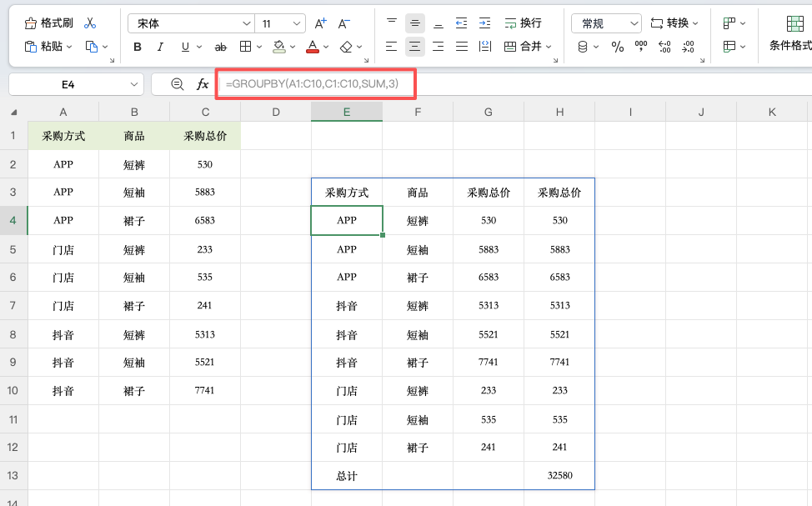Click the 总计 total cell
Image resolution: width=812 pixels, height=506 pixels.
click(347, 475)
